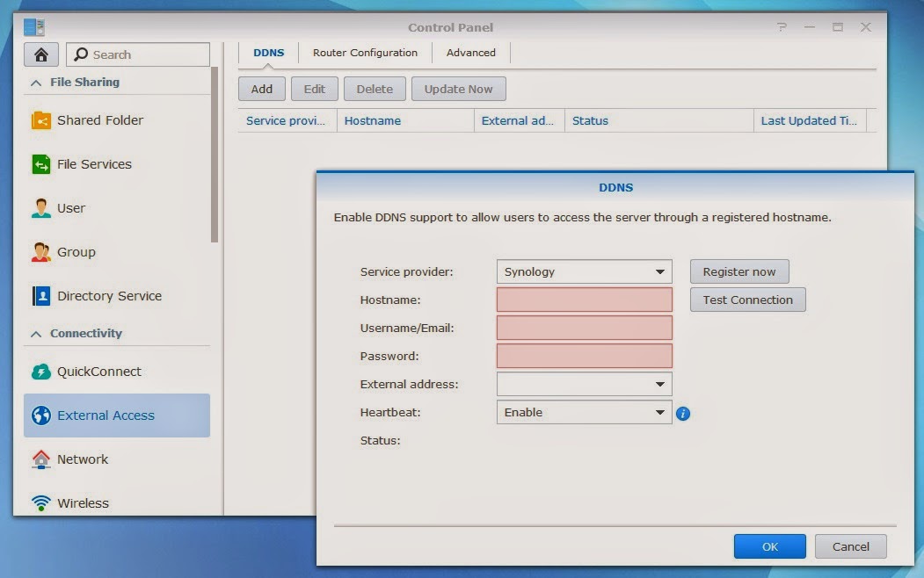Sort by the Hostname column header

click(x=405, y=120)
